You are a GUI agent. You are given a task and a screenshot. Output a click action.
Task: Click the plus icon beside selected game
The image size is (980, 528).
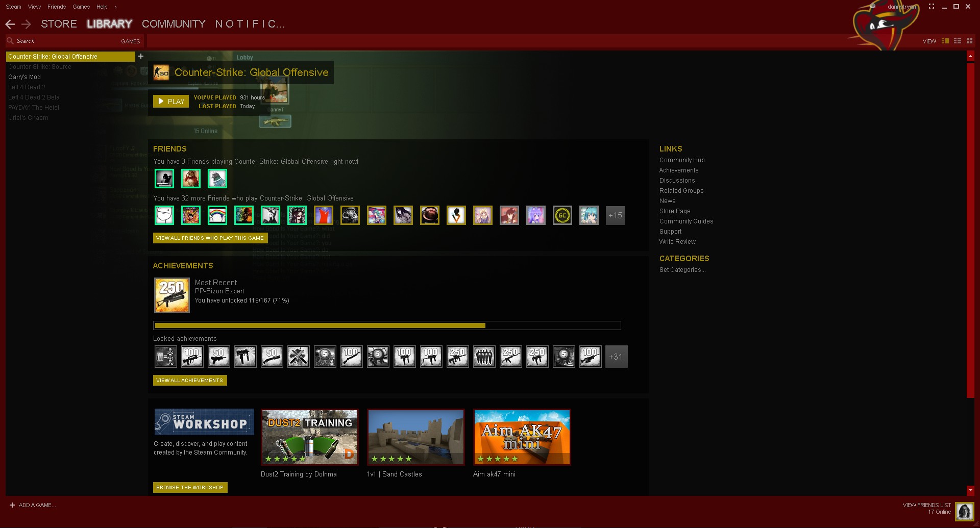[141, 56]
